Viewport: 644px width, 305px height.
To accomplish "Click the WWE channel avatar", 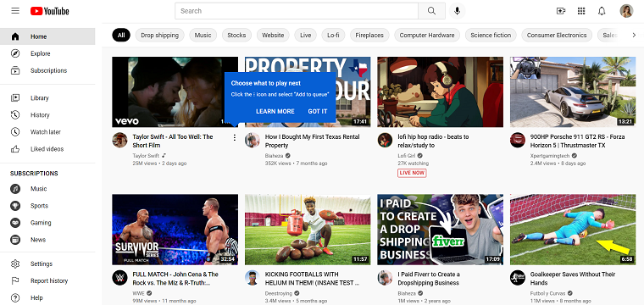I will click(x=119, y=278).
